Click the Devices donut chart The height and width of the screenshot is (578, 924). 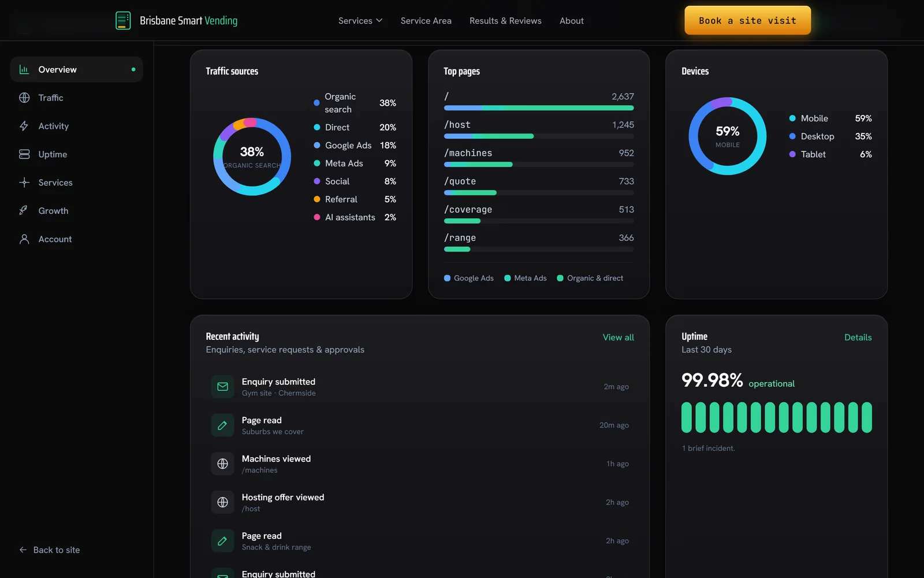point(728,136)
